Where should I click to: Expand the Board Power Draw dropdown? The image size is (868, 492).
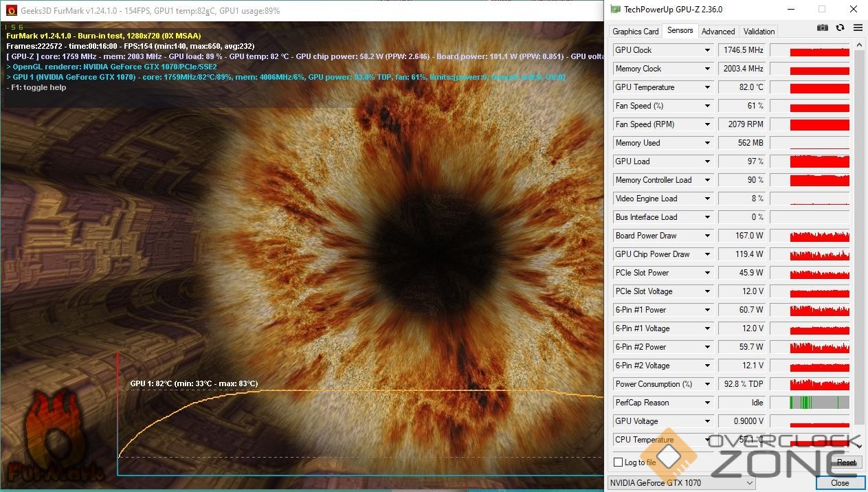(x=707, y=236)
